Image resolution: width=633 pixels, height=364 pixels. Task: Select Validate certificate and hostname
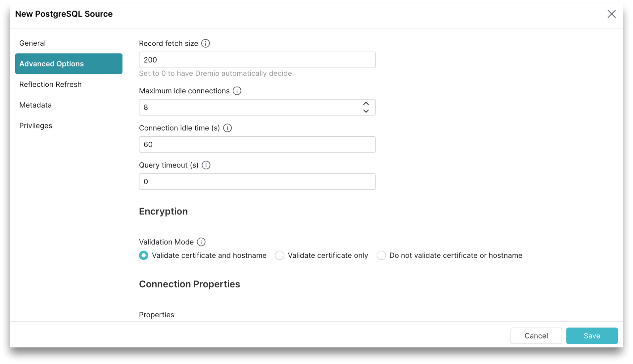coord(143,255)
